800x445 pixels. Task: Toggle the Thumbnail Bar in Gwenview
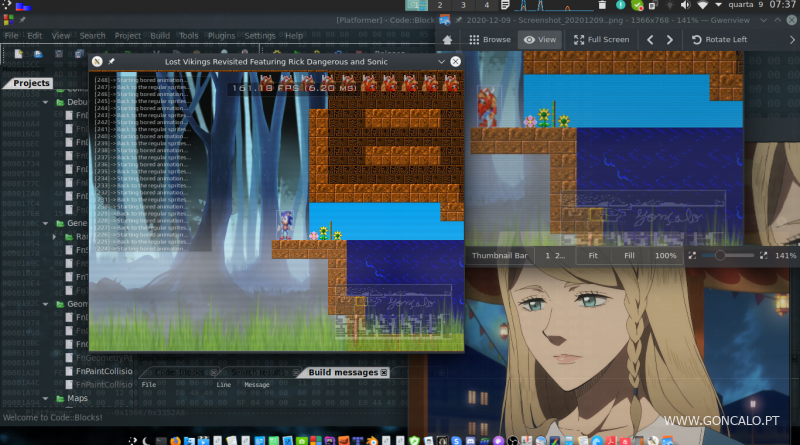[499, 256]
